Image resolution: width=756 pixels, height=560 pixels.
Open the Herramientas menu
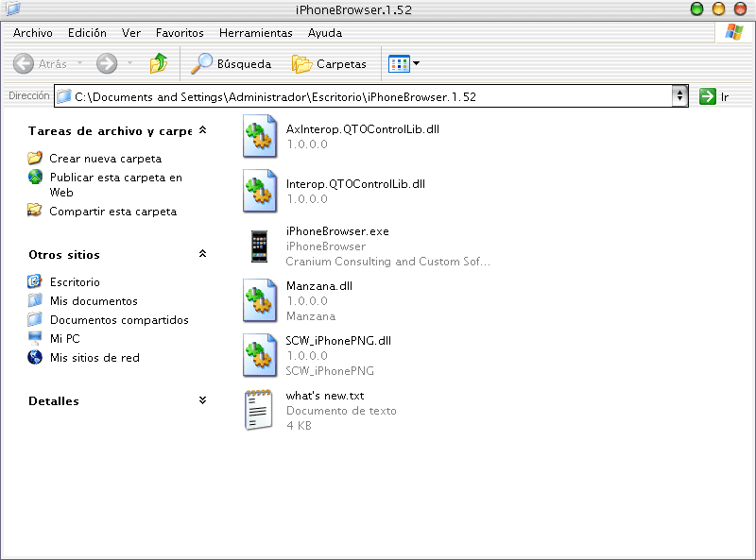[255, 33]
